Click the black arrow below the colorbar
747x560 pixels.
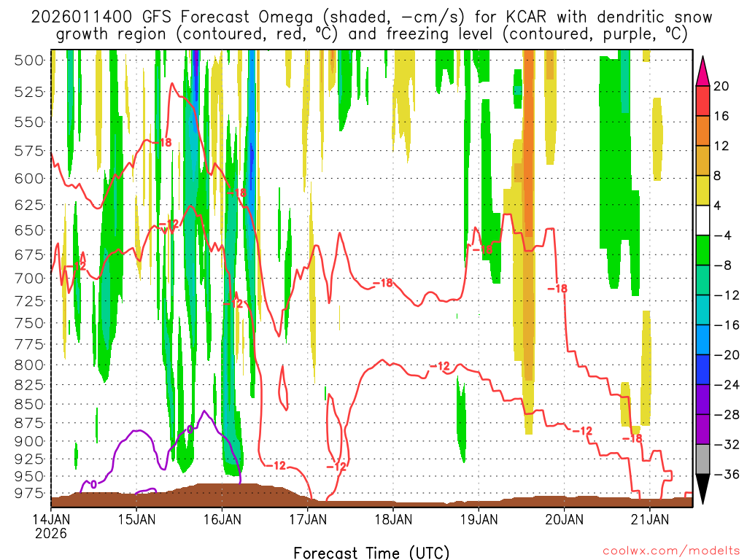703,489
